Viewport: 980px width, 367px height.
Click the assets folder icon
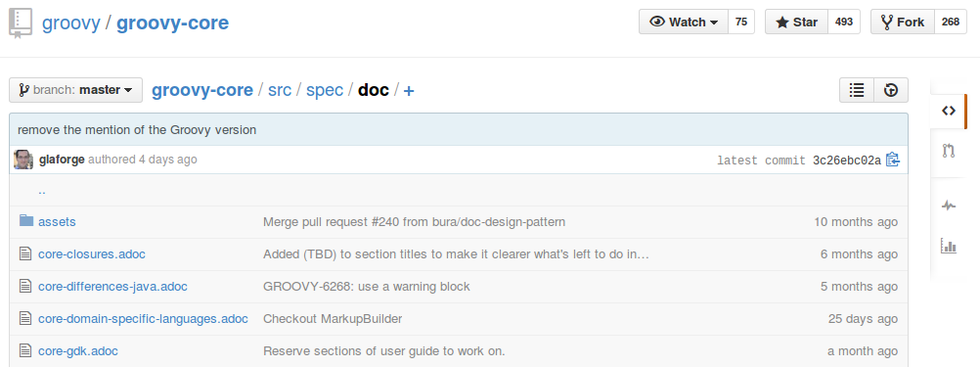[25, 221]
